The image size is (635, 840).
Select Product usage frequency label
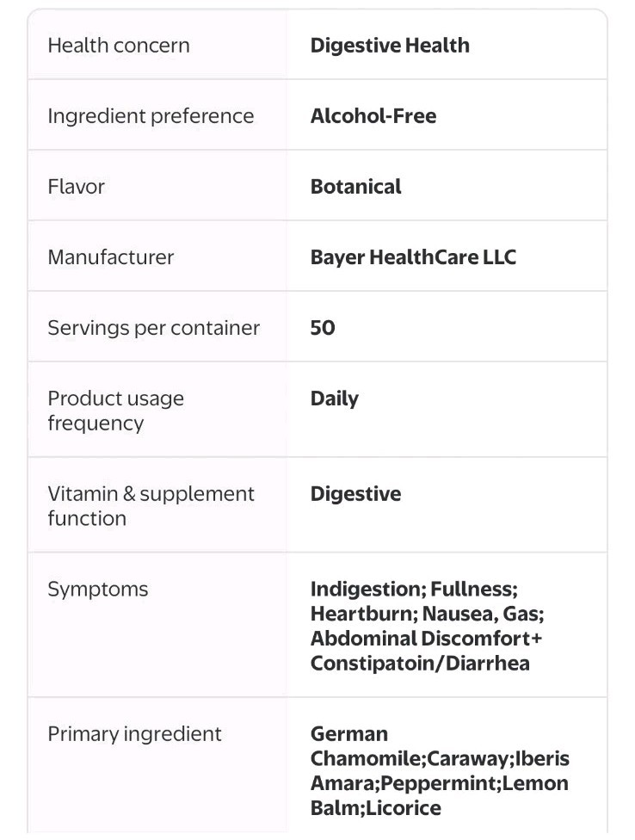pyautogui.click(x=115, y=411)
